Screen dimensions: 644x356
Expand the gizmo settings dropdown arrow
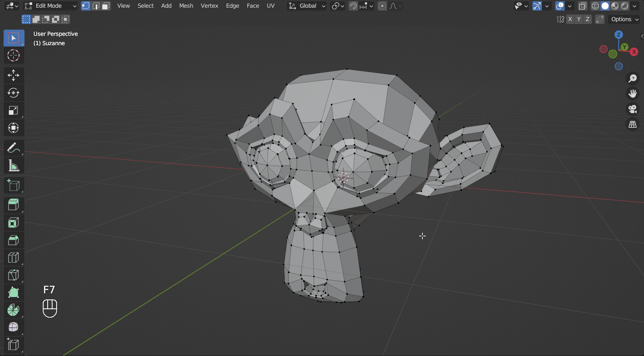(x=547, y=6)
